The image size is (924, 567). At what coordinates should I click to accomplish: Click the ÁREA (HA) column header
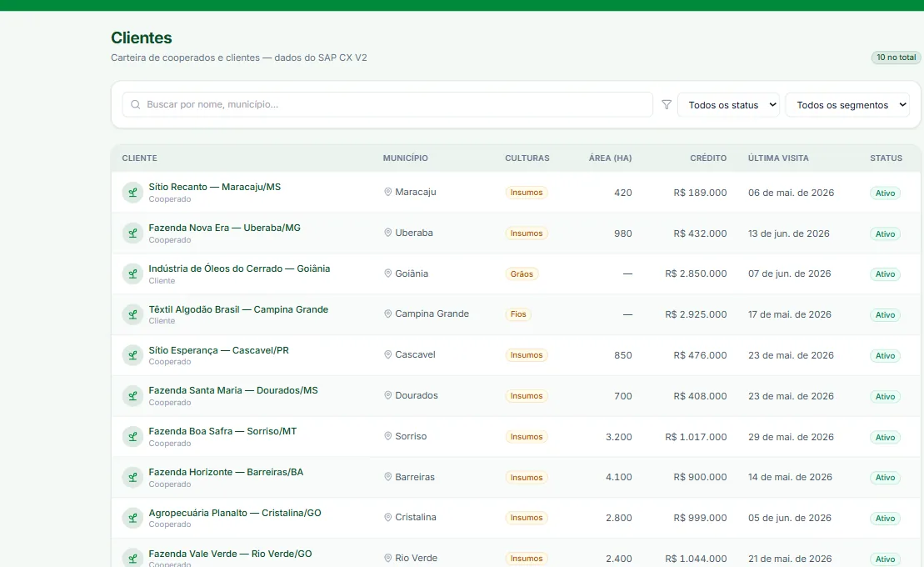(610, 158)
